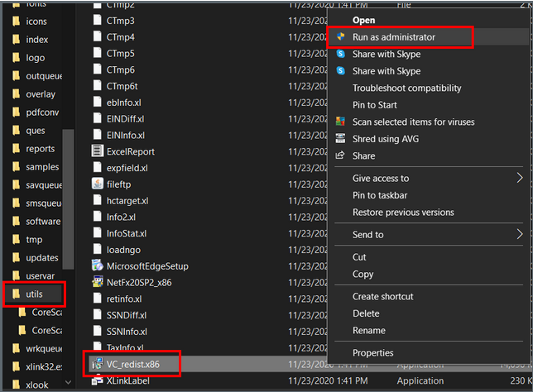The height and width of the screenshot is (392, 533).
Task: Click the shield icon beside Run as administrator
Action: click(340, 37)
